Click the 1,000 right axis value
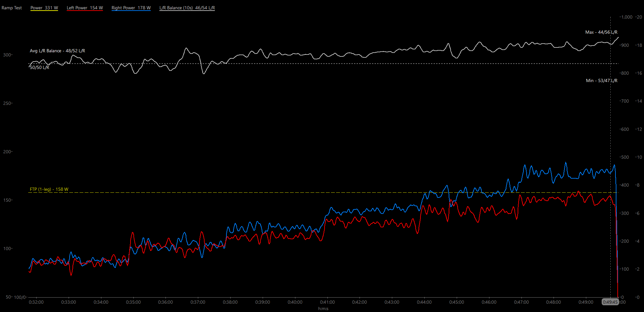This screenshot has width=644, height=312. click(626, 17)
